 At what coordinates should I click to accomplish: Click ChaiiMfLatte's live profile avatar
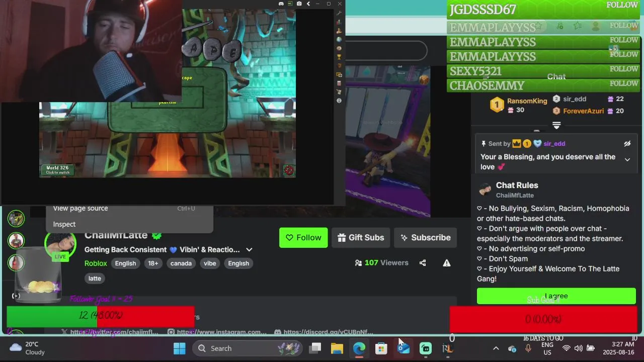coord(60,245)
